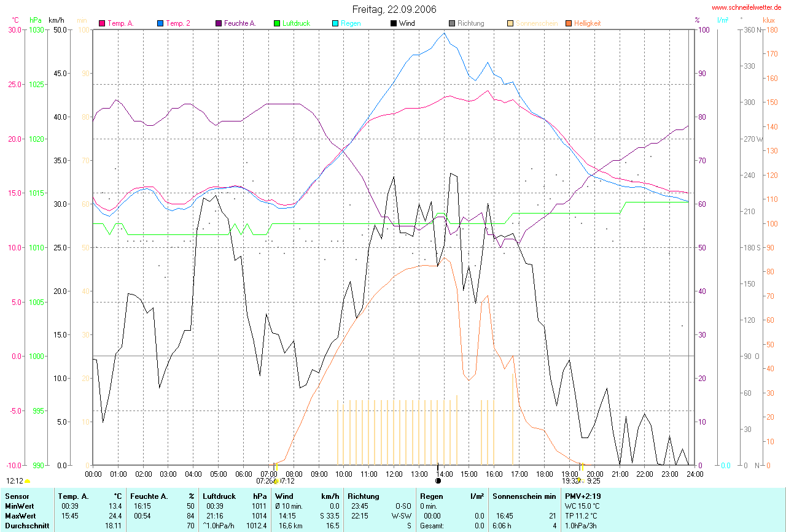Click the 'Feuchte A.' table column header
This screenshot has height=532, width=786.
click(x=149, y=496)
